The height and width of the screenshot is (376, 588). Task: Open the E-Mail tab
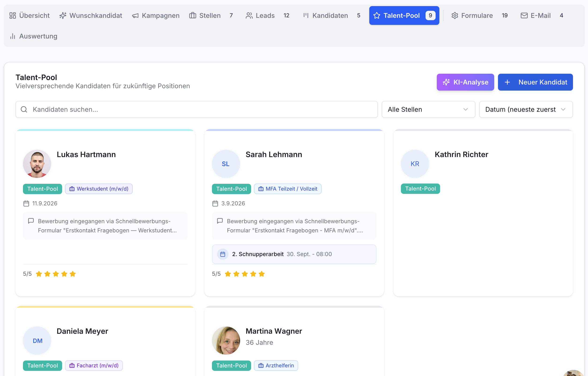click(543, 15)
